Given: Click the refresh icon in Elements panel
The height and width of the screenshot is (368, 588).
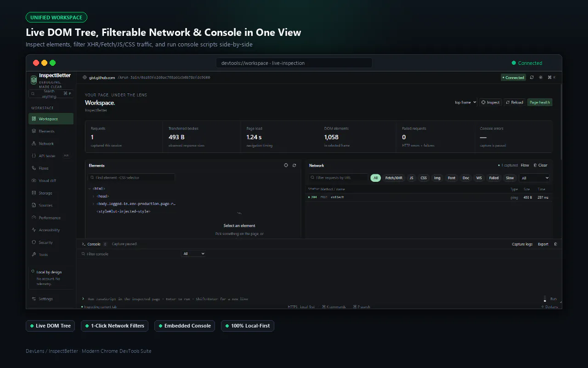Looking at the screenshot, I should (x=294, y=165).
